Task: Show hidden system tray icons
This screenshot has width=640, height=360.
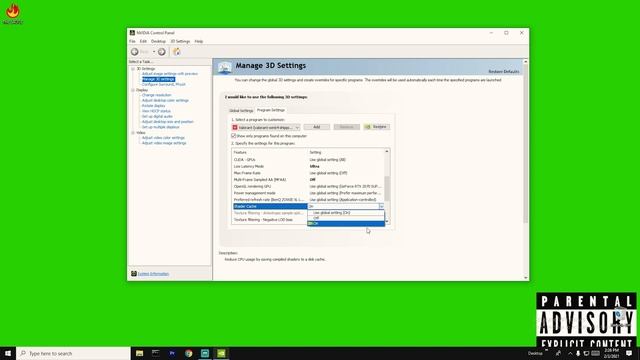Action: [570, 353]
